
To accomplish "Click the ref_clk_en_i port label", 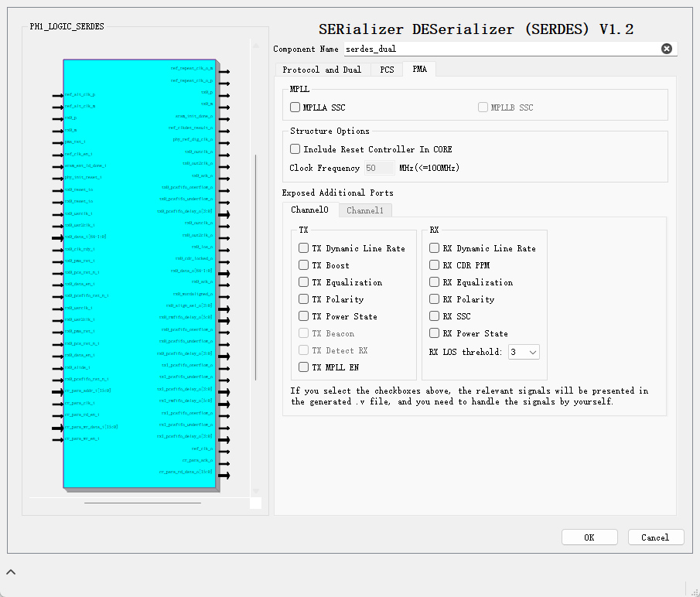I will [79, 154].
